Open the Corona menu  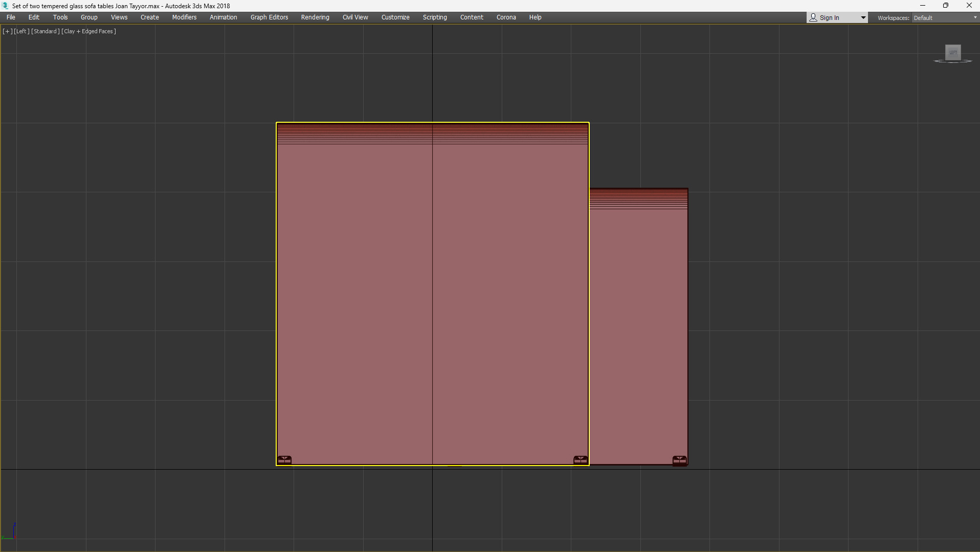[x=506, y=17]
